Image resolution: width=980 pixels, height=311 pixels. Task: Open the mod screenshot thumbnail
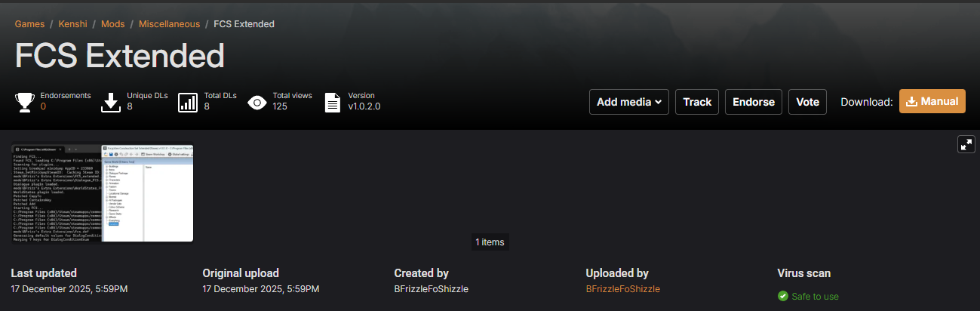point(103,192)
